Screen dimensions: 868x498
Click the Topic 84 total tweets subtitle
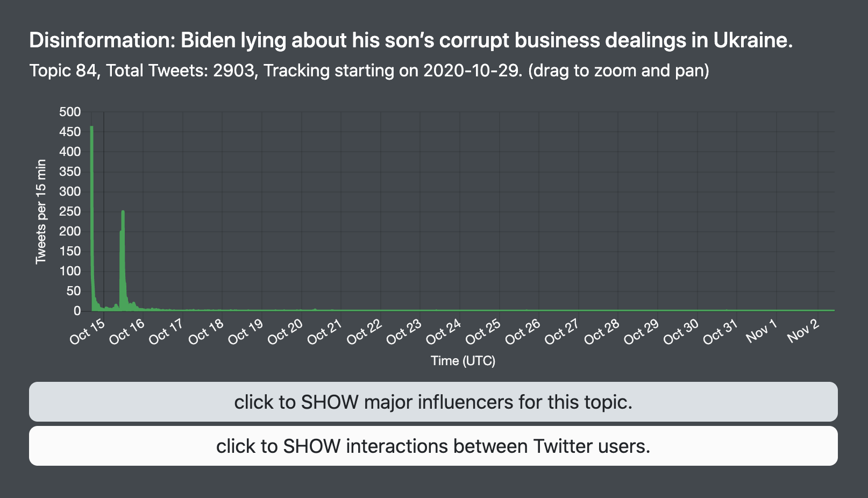(x=369, y=70)
